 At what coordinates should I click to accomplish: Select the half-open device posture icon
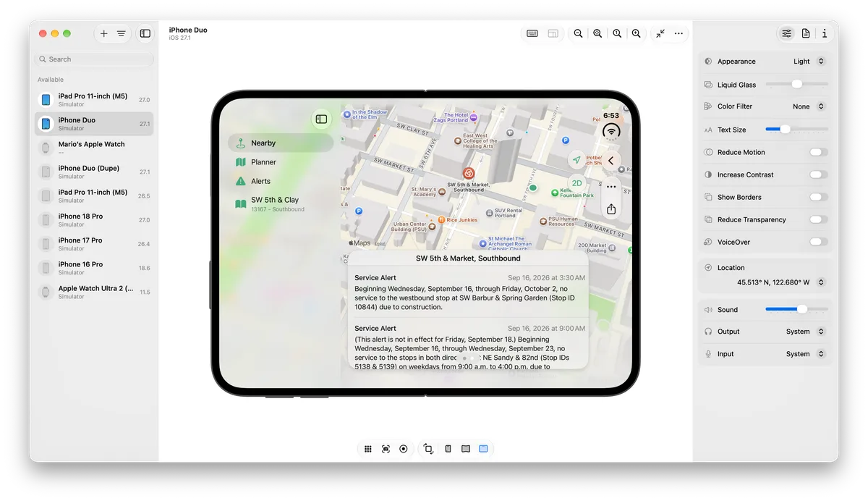click(466, 449)
